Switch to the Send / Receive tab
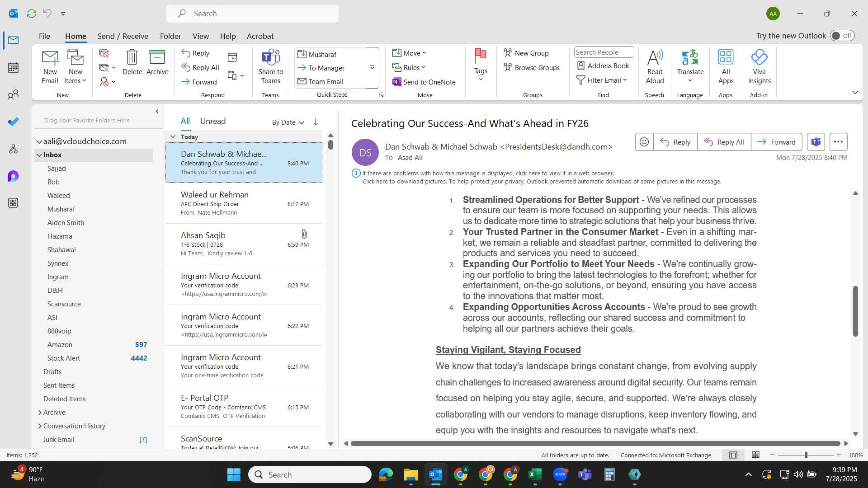 pyautogui.click(x=123, y=36)
